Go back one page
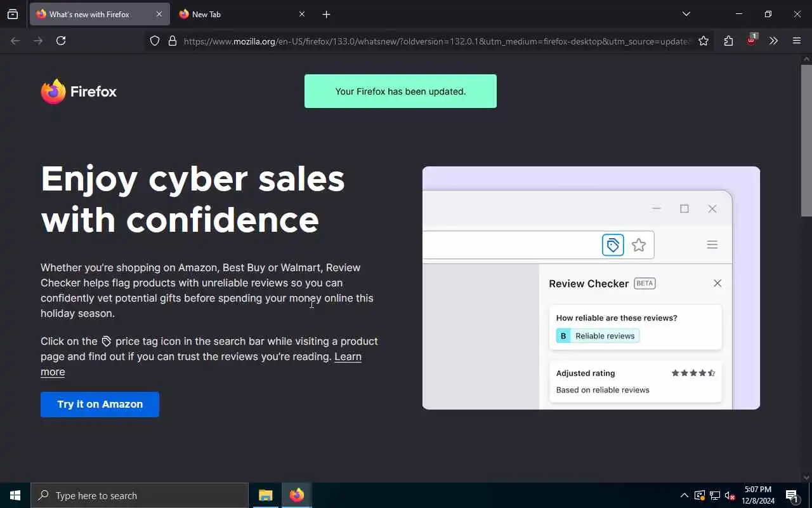This screenshot has height=508, width=812. tap(15, 41)
